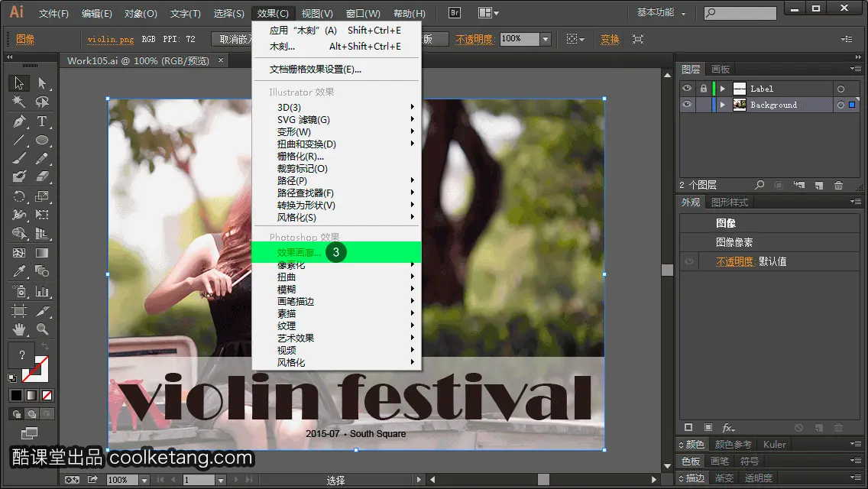This screenshot has width=868, height=489.
Task: Toggle visibility of opacity appearance attribute
Action: point(689,261)
